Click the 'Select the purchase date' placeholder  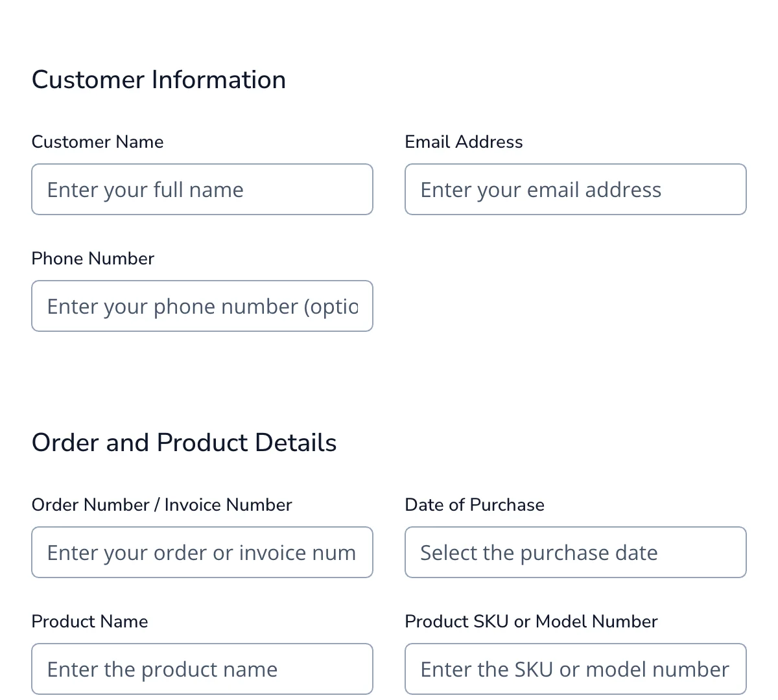pyautogui.click(x=539, y=553)
